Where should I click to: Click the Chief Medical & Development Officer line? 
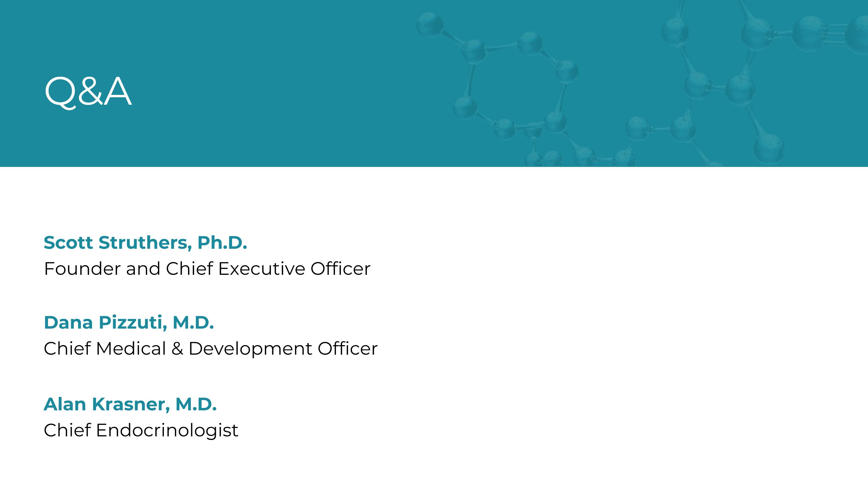click(x=211, y=349)
